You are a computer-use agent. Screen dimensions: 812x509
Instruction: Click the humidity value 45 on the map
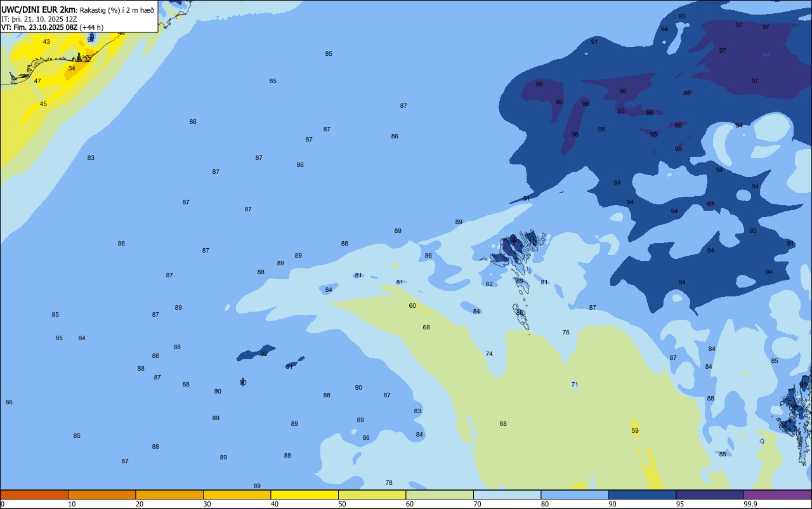tap(43, 104)
